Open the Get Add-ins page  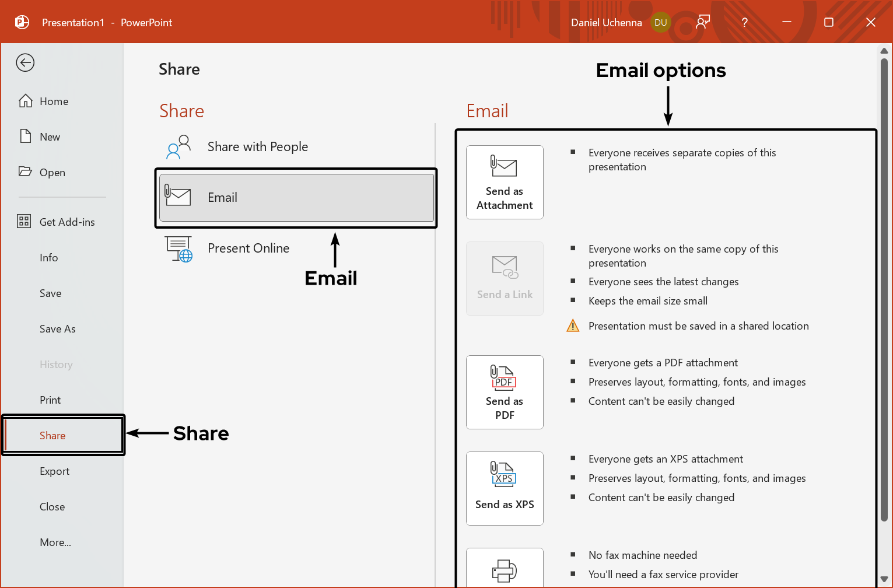pos(67,222)
